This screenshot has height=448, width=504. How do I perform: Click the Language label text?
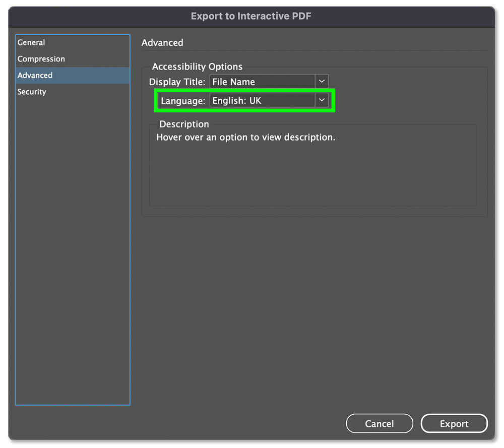coord(183,101)
